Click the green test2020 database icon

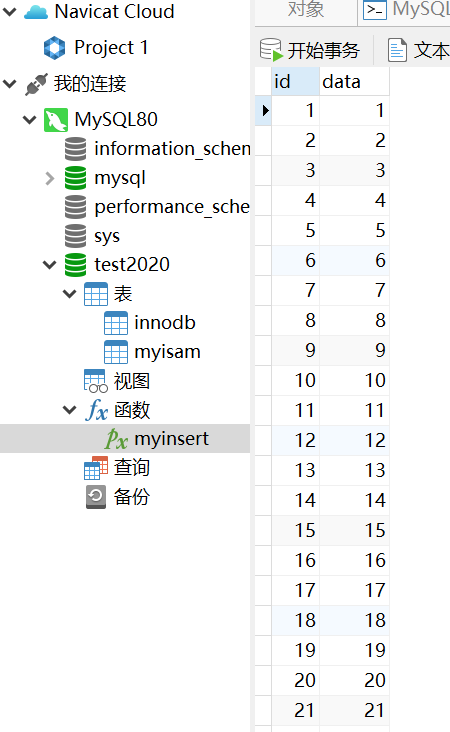tap(75, 265)
